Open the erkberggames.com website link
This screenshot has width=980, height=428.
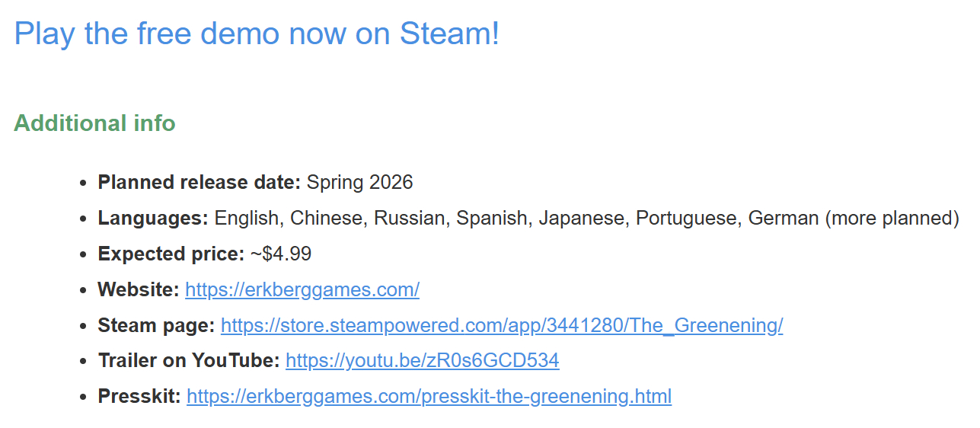click(x=302, y=290)
